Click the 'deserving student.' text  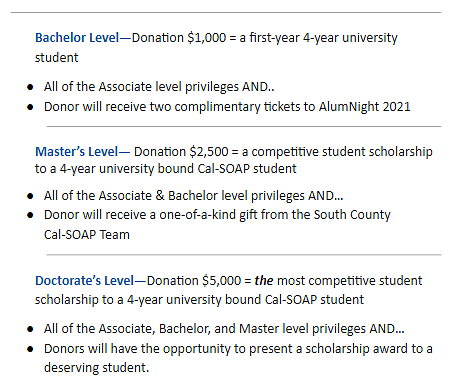click(x=96, y=368)
